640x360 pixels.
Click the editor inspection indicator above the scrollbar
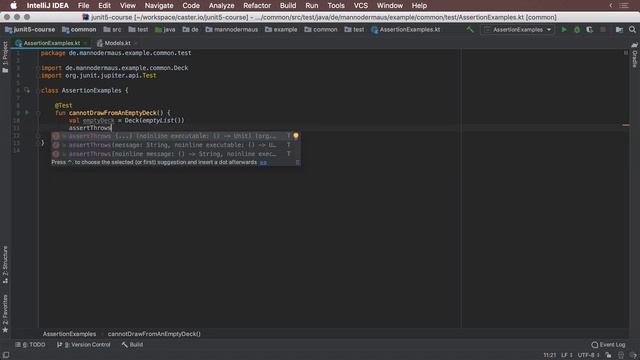pos(626,53)
